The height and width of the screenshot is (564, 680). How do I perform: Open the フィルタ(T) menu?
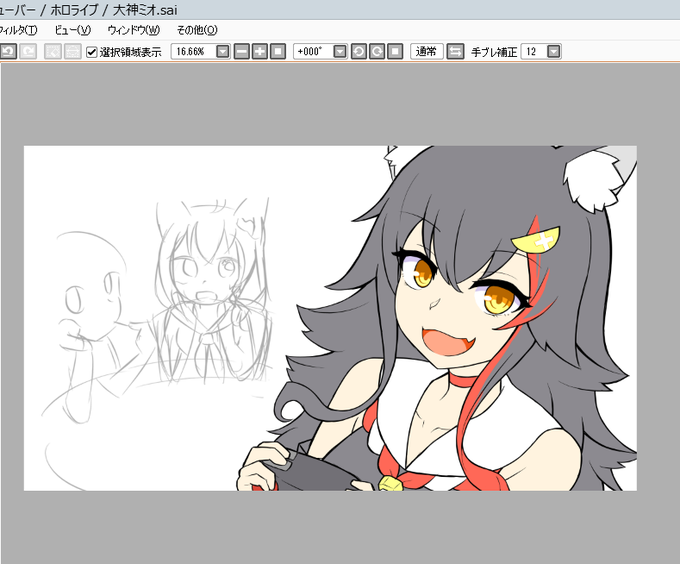[18, 30]
